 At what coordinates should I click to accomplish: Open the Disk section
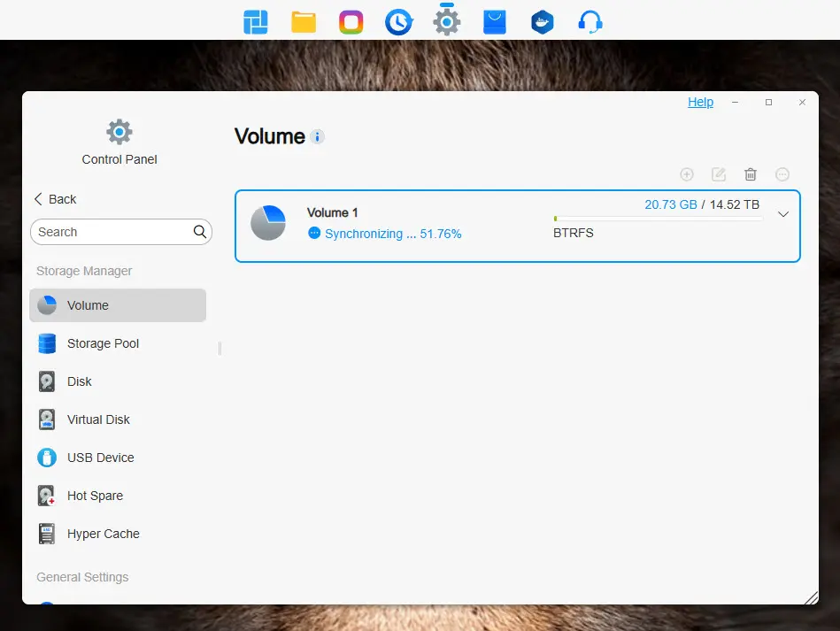118,381
